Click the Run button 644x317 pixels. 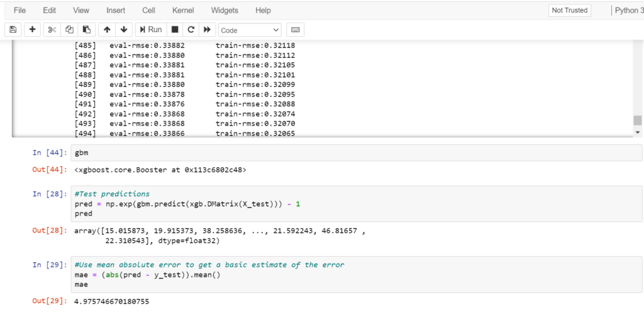(151, 30)
